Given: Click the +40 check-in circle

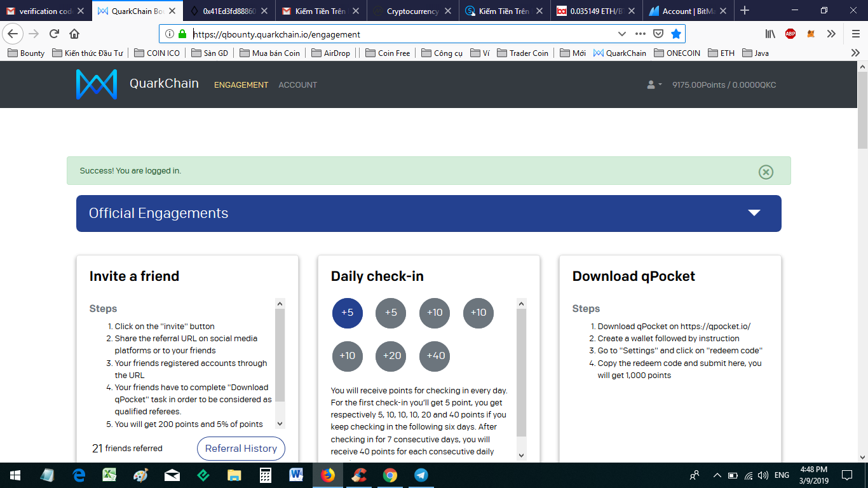Looking at the screenshot, I should (435, 356).
